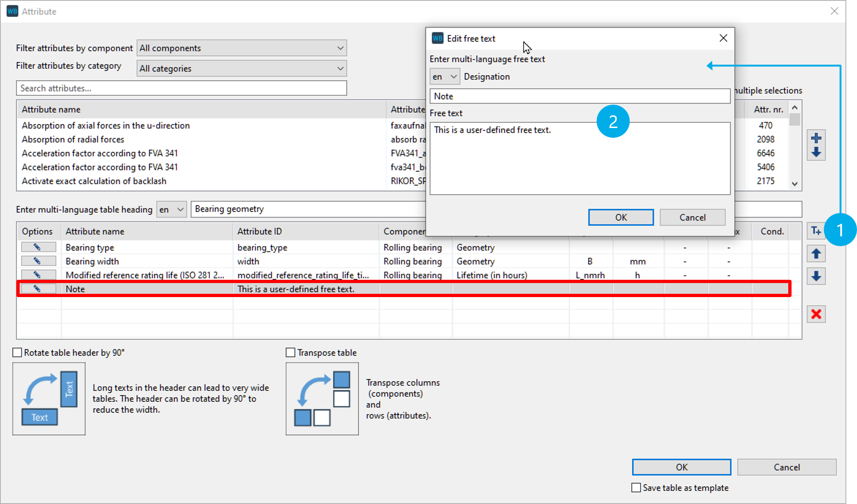Expand the All categories filter dropdown
Viewport: 857px width, 504px height.
241,69
